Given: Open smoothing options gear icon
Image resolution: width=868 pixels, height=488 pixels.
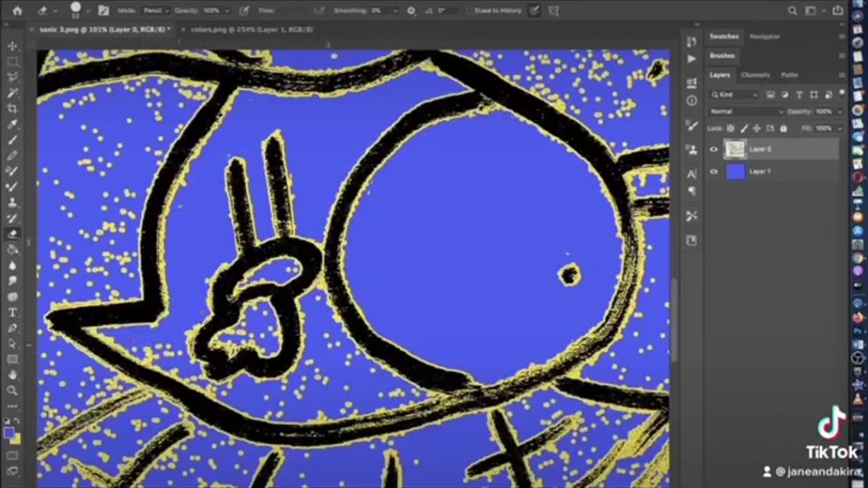Looking at the screenshot, I should pos(411,11).
